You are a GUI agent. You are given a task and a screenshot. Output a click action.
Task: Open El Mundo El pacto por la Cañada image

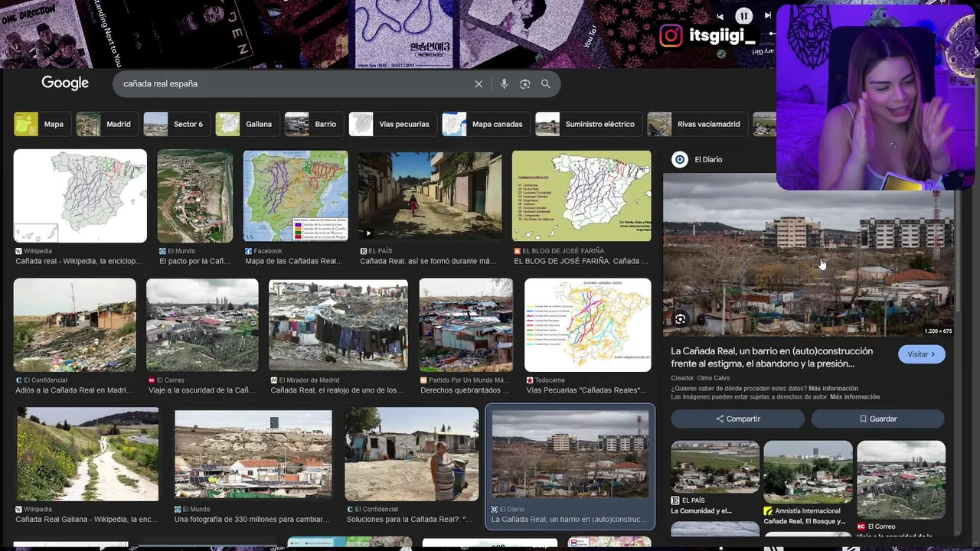[195, 196]
